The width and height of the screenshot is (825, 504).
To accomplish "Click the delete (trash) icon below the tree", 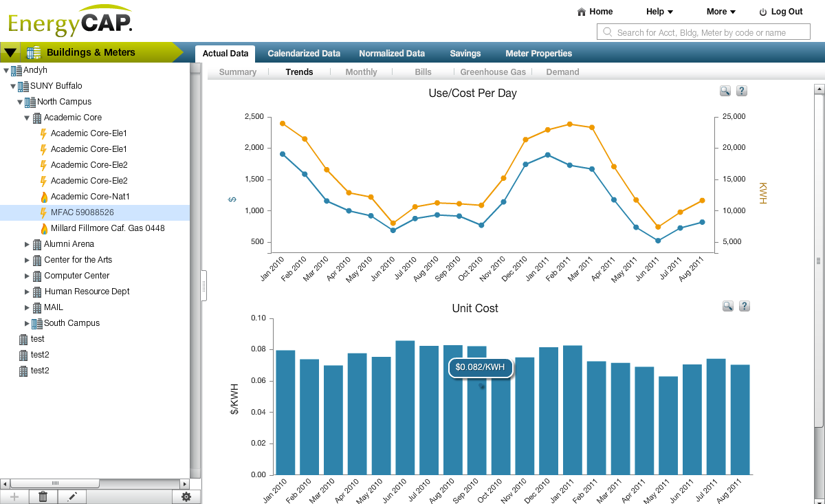I will coord(43,496).
